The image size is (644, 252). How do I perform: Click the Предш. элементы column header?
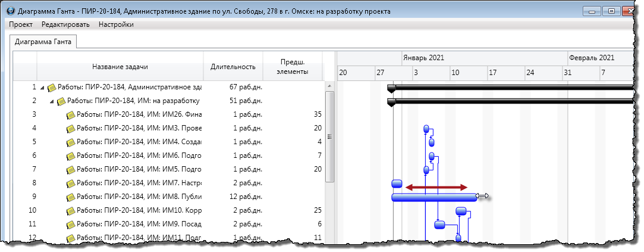pos(293,67)
